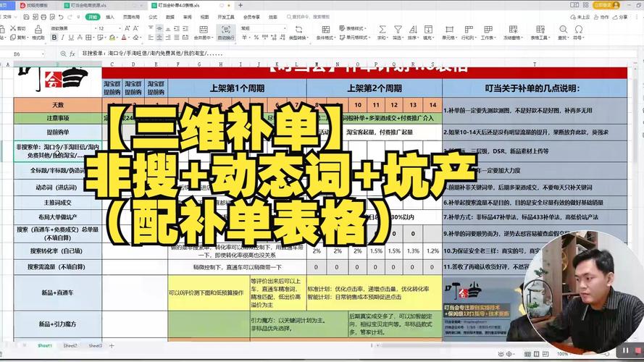Screen dimensions: 644x362
Task: Open the Rows and Columns dropdown
Action: point(468,32)
